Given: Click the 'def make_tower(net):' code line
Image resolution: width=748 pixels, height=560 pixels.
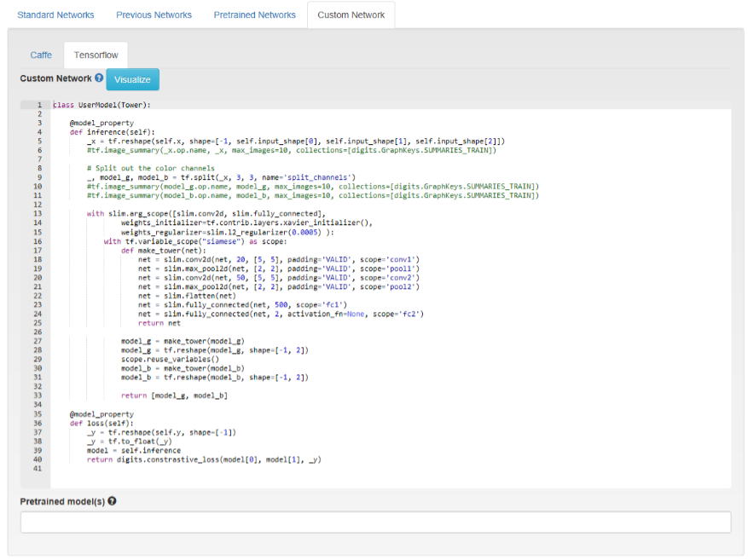Looking at the screenshot, I should tap(162, 251).
